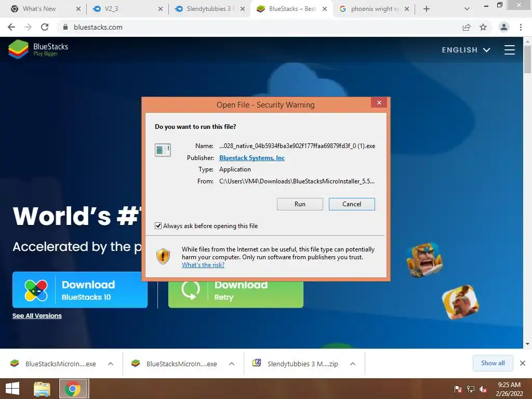The height and width of the screenshot is (399, 532).
Task: Close the phoenix wright tab
Action: [407, 9]
